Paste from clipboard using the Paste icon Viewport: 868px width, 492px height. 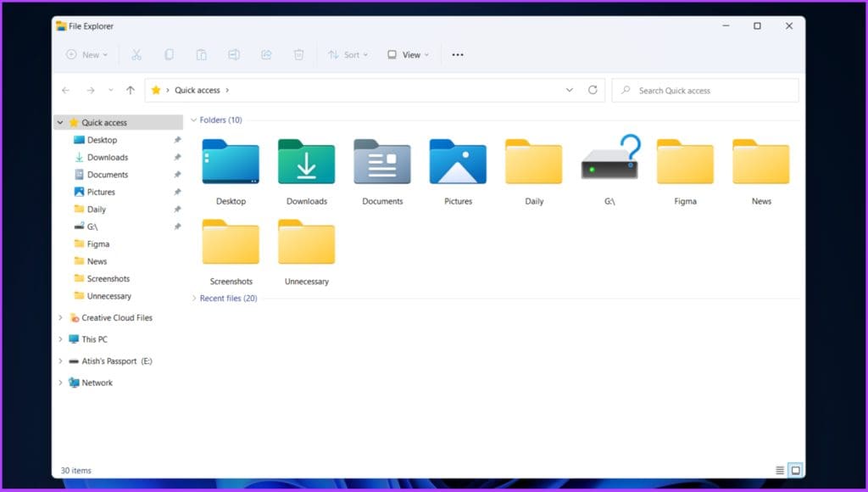(x=201, y=54)
